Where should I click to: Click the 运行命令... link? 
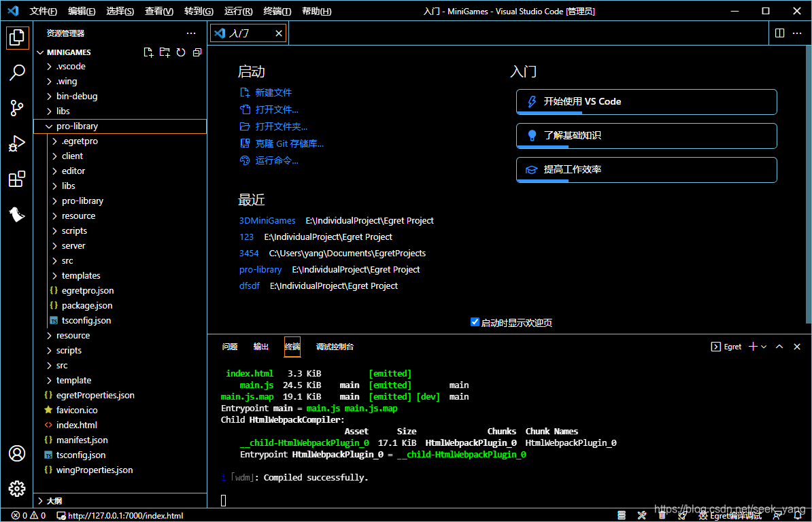point(277,161)
